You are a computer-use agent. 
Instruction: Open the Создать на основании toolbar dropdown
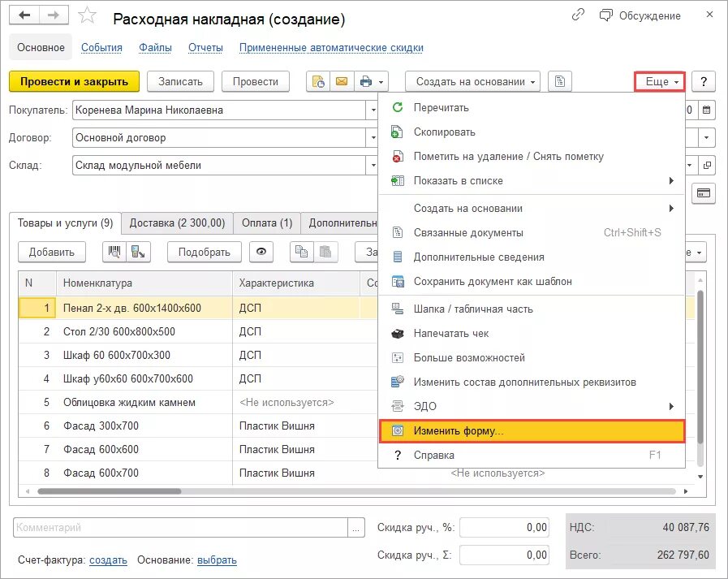pyautogui.click(x=472, y=82)
